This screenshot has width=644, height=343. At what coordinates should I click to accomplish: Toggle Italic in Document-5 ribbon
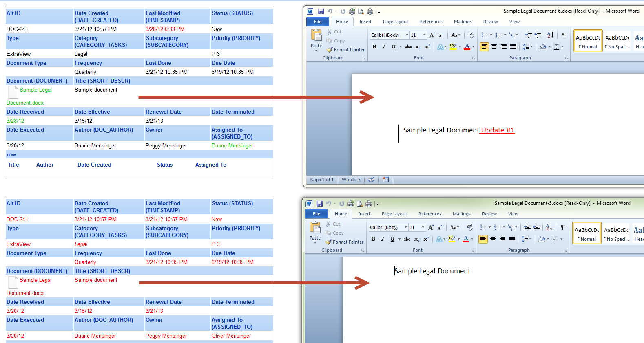(x=383, y=239)
